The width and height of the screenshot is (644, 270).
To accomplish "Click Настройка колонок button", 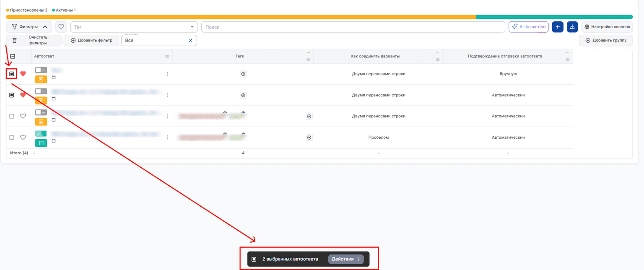I will tap(607, 27).
